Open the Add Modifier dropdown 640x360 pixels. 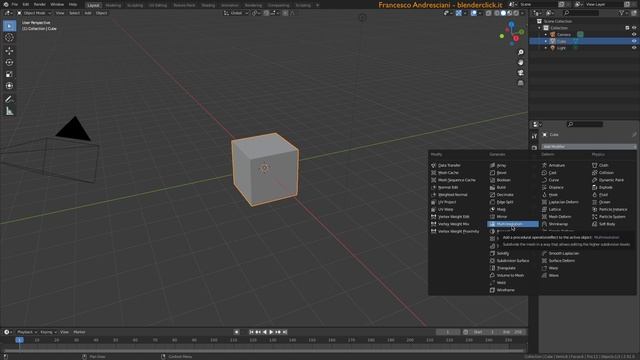tap(588, 147)
